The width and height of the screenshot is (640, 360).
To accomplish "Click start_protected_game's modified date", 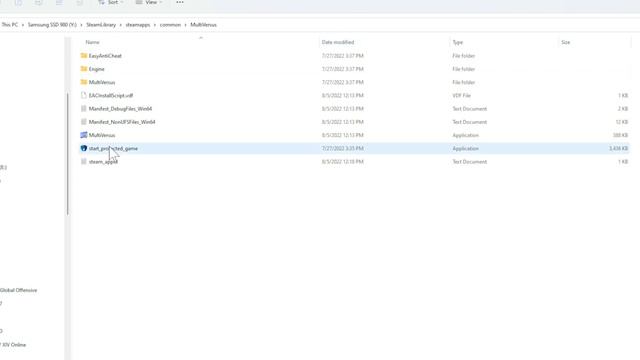I will tap(342, 148).
